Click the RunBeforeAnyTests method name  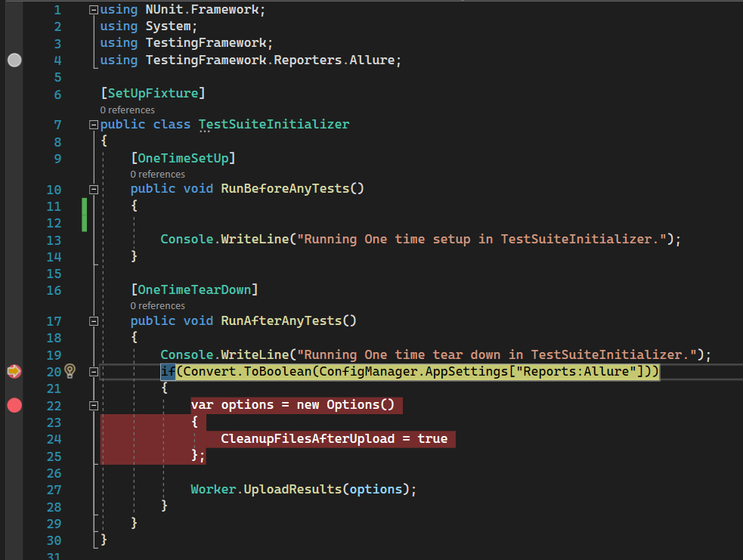[x=285, y=189]
